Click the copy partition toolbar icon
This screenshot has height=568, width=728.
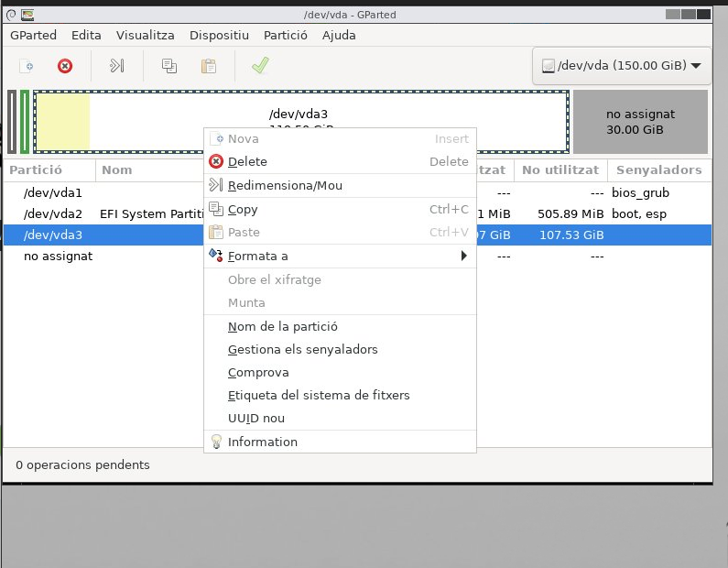(169, 66)
